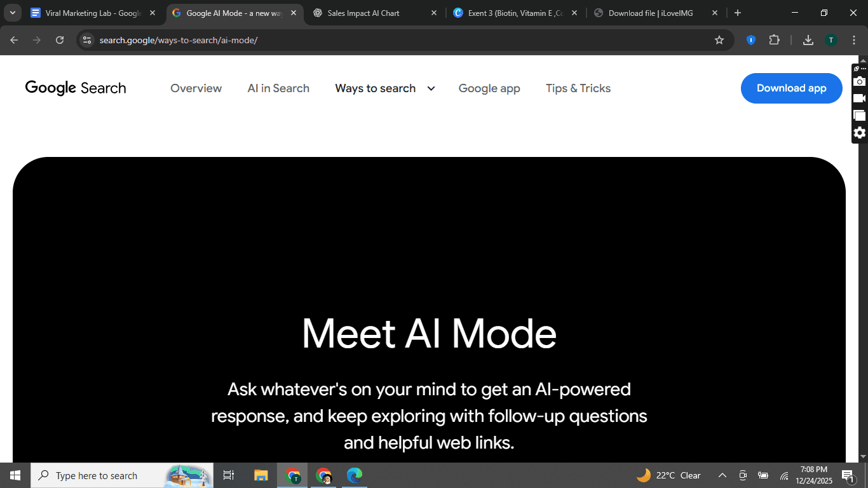Open the clock showing 7:08 PM
This screenshot has width=868, height=488.
pyautogui.click(x=814, y=475)
